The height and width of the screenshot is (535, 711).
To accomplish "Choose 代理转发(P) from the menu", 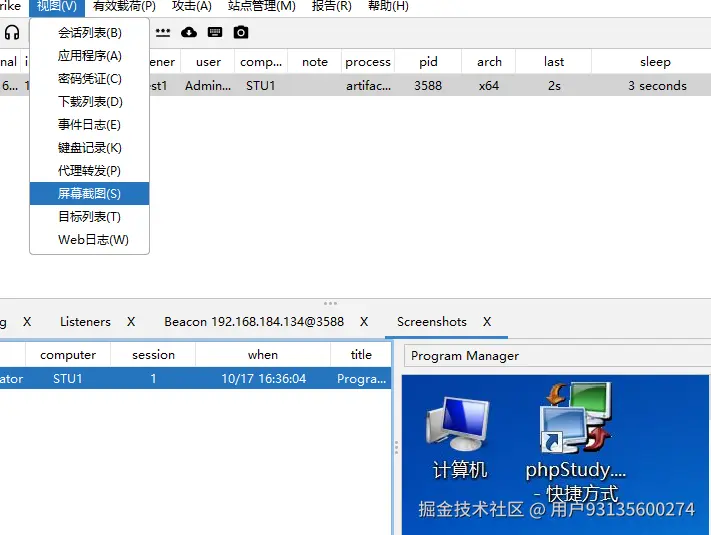I will pos(89,171).
